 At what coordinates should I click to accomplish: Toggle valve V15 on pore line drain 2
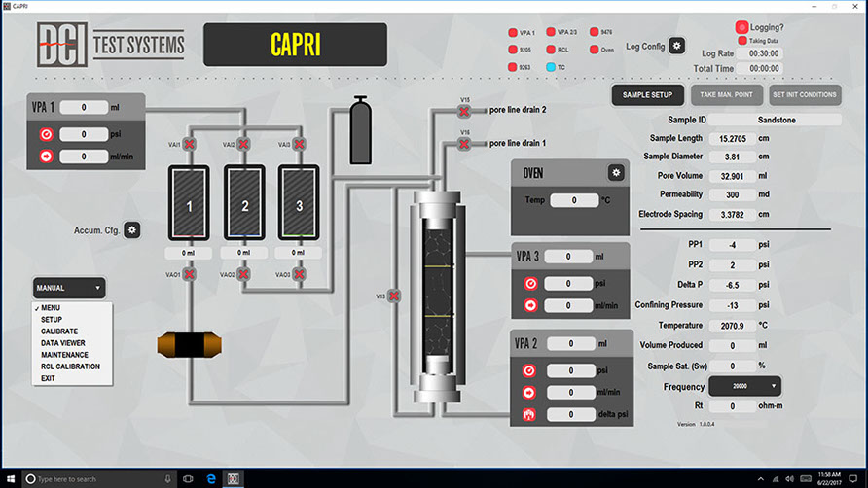[x=464, y=111]
